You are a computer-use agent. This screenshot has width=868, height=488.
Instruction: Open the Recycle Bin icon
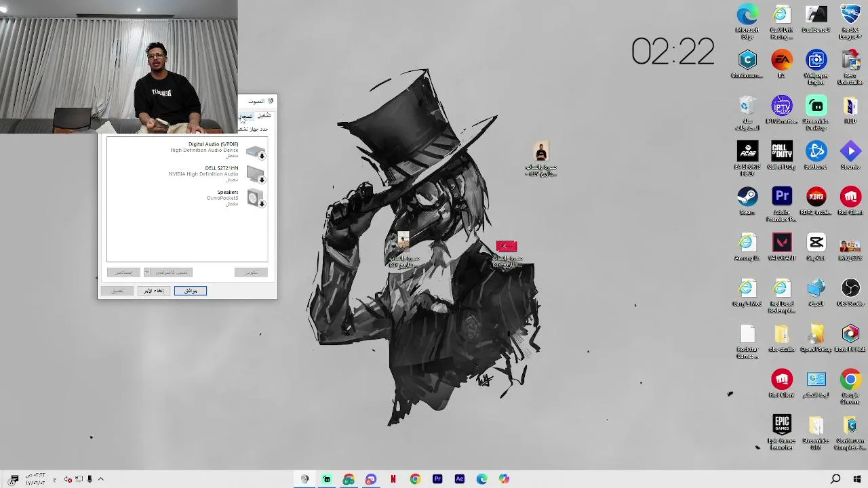pyautogui.click(x=747, y=113)
